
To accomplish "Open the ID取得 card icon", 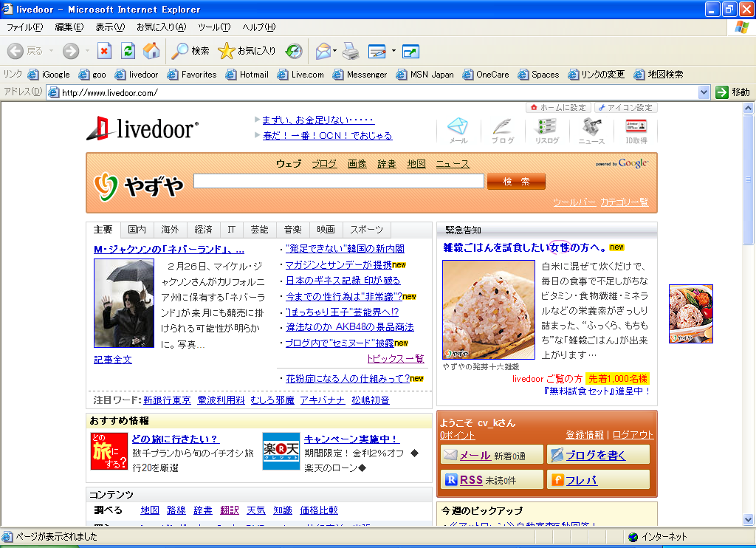I will [636, 131].
